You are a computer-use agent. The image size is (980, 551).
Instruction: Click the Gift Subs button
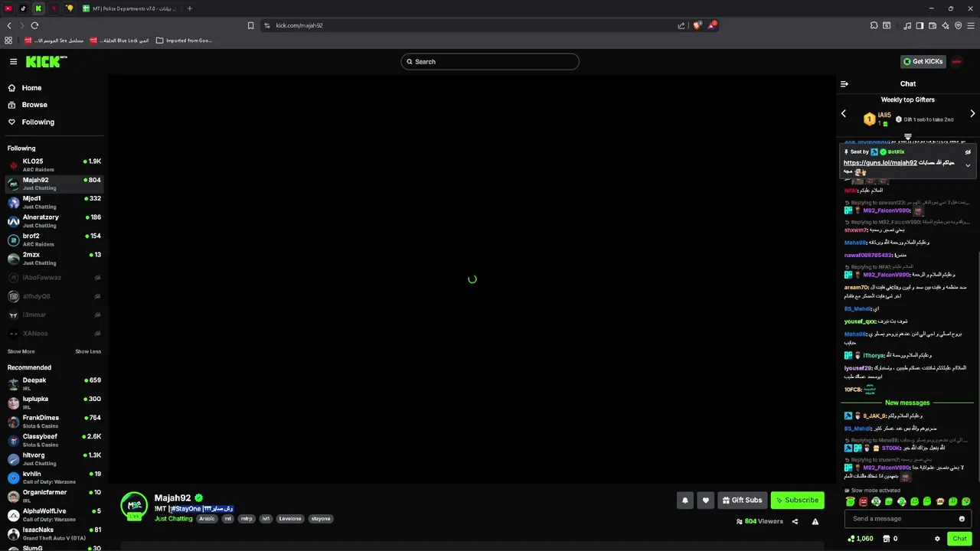coord(742,500)
